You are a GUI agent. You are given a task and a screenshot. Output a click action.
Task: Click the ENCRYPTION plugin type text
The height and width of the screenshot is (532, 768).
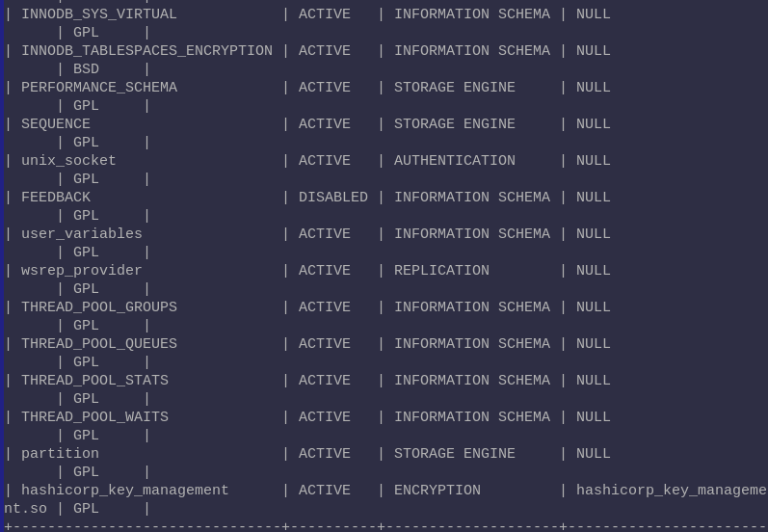coord(437,491)
